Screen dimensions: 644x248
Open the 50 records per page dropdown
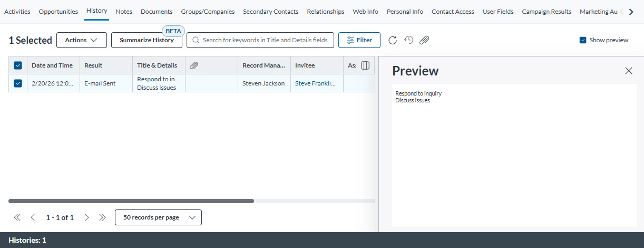tap(158, 217)
